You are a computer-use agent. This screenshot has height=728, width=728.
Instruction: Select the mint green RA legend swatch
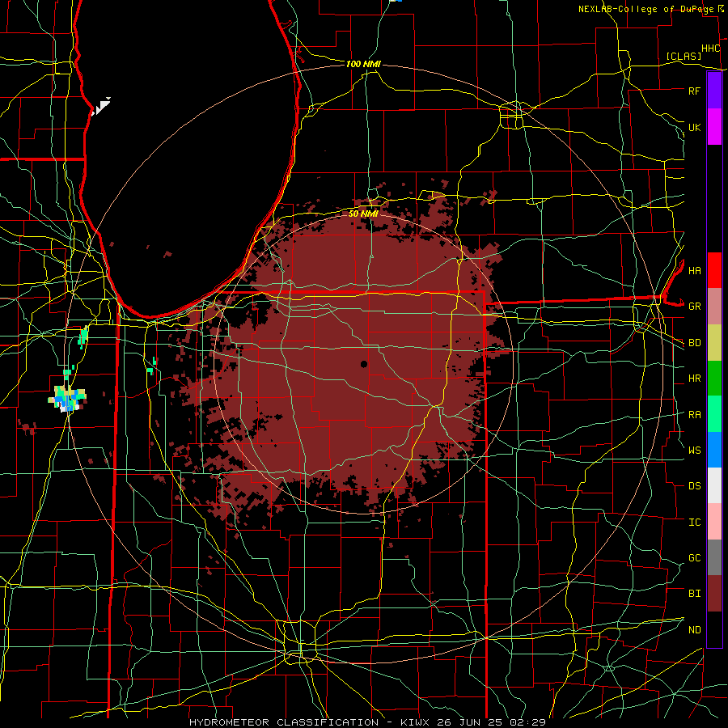pyautogui.click(x=714, y=414)
